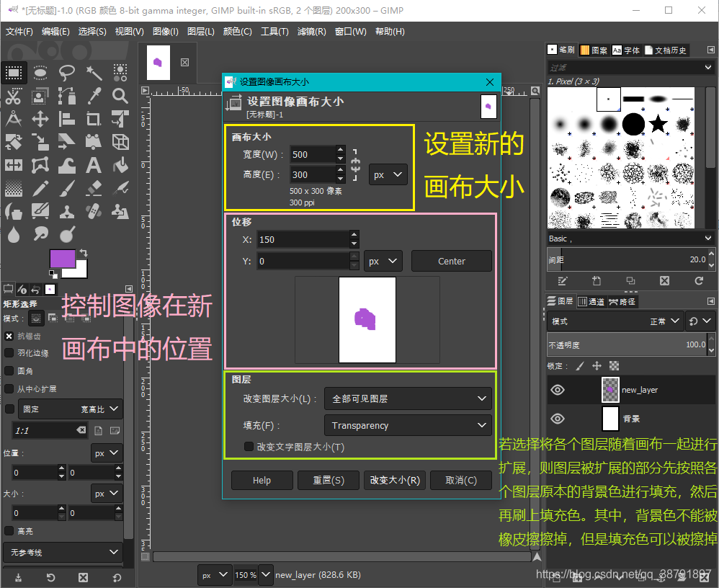Select the Paintbrush tool
This screenshot has height=588, width=719.
pos(67,188)
